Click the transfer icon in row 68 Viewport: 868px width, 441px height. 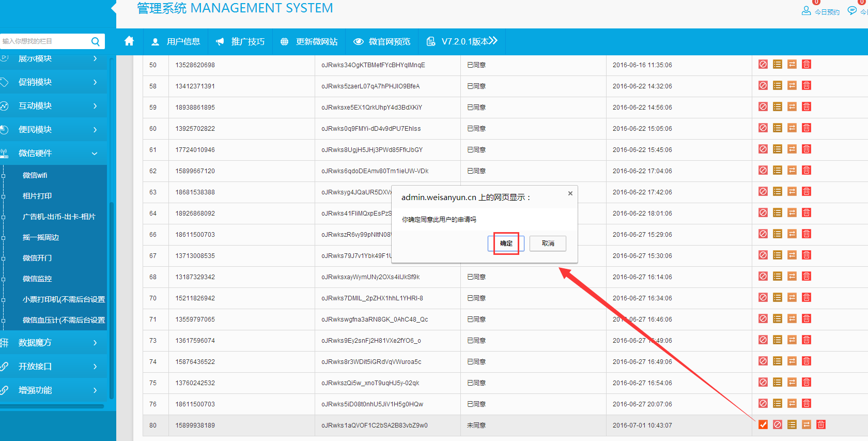[x=792, y=276]
